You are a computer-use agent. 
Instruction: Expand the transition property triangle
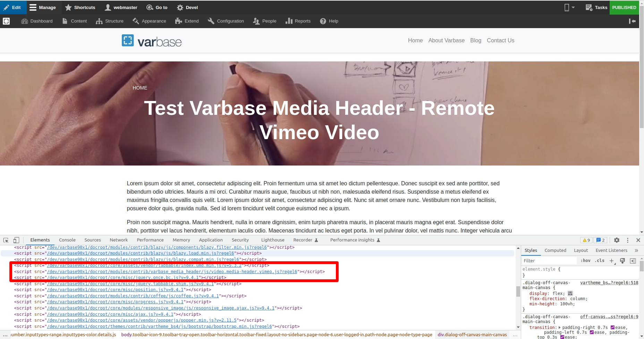559,328
